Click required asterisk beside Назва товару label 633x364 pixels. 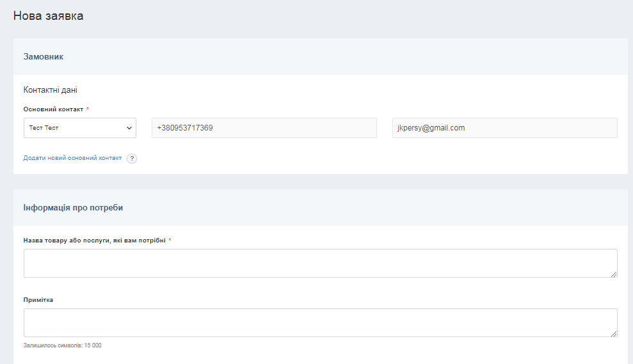pos(170,241)
